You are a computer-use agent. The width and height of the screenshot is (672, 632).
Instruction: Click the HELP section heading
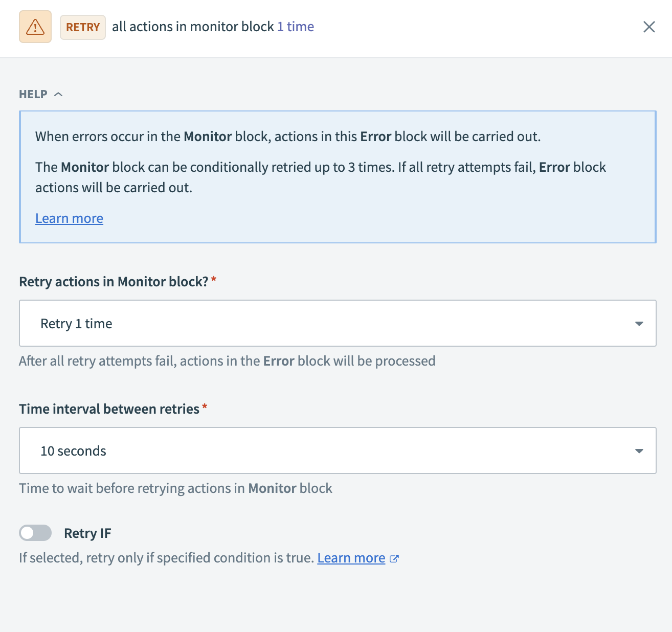(x=33, y=94)
